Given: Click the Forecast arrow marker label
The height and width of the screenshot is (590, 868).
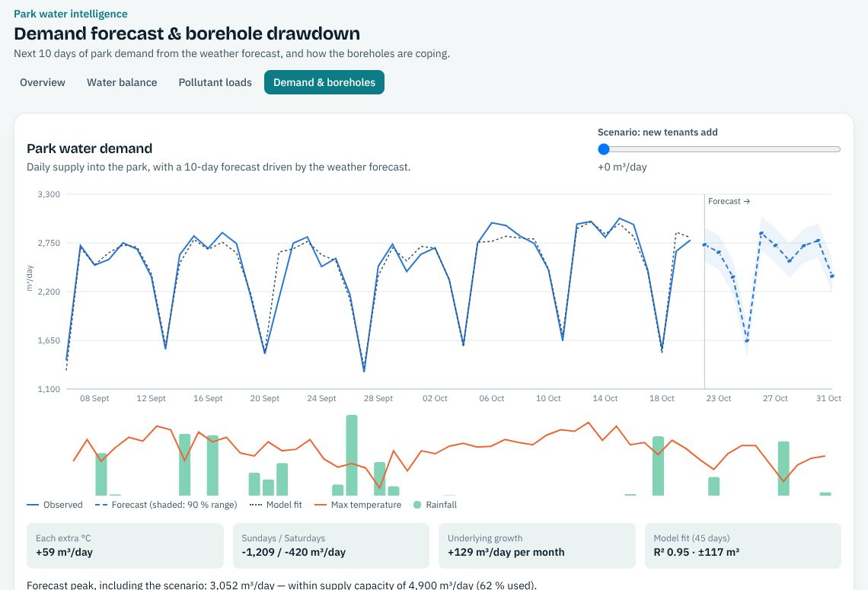Looking at the screenshot, I should [729, 202].
